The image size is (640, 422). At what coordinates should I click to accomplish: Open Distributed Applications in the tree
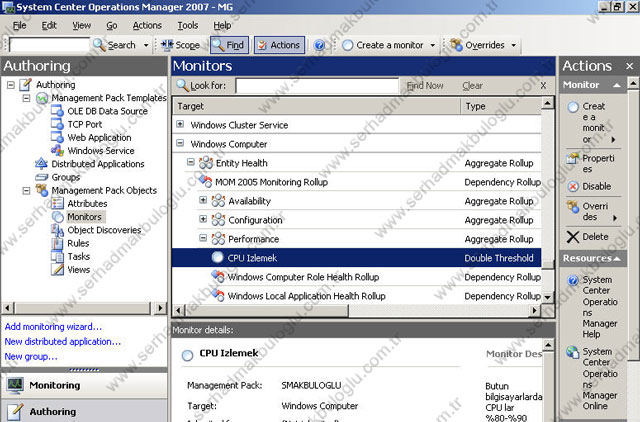(98, 164)
